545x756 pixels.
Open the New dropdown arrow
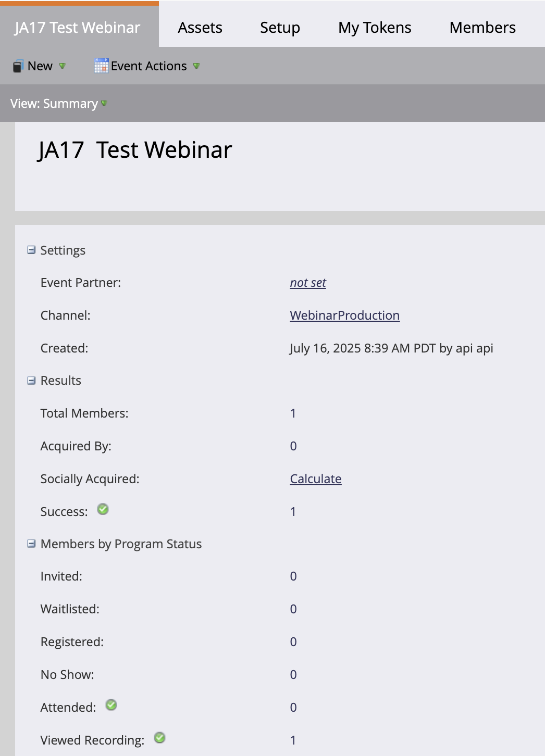coord(63,66)
